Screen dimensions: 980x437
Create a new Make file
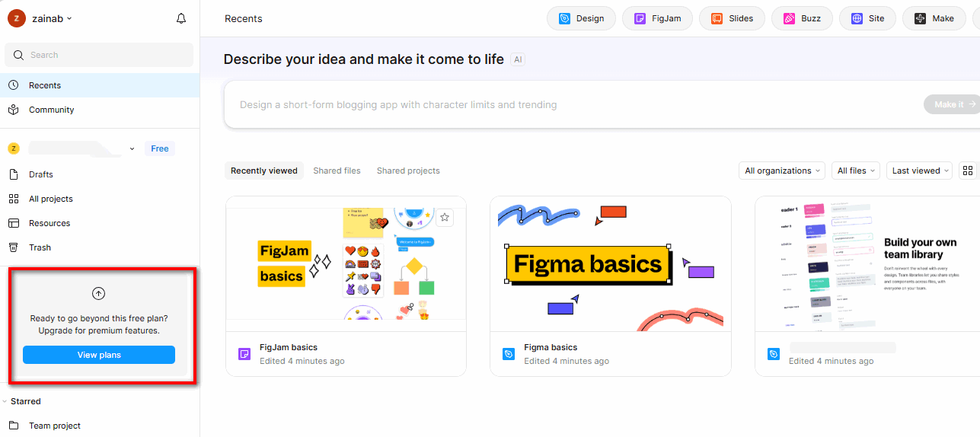pyautogui.click(x=934, y=18)
